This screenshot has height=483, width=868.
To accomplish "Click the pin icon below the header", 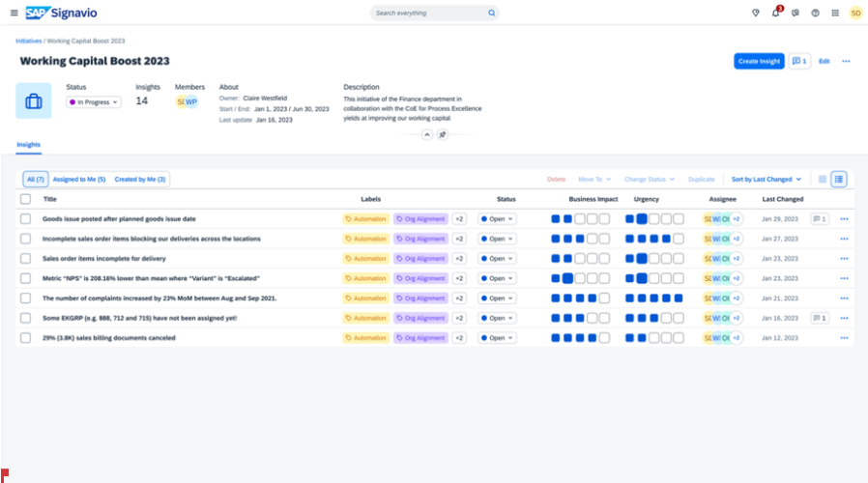I will pyautogui.click(x=443, y=135).
